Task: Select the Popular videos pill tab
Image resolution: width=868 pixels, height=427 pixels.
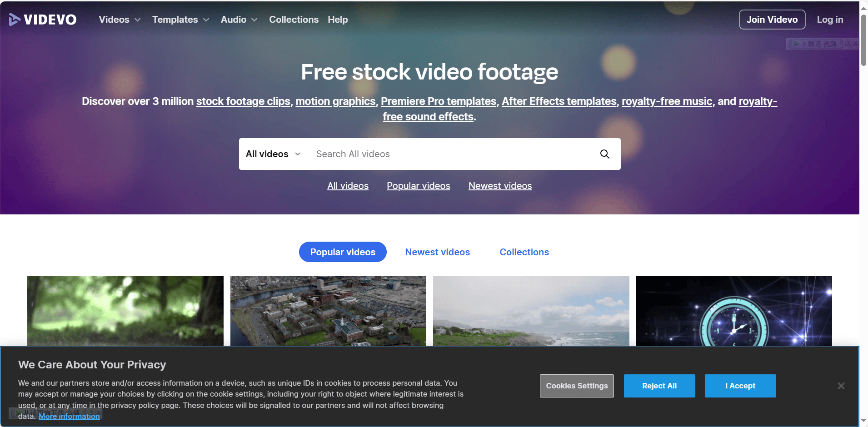Action: [x=343, y=252]
